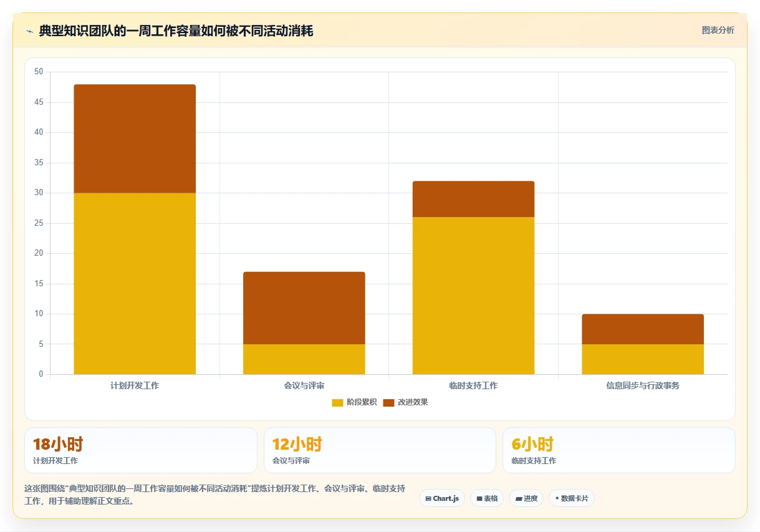760x532 pixels.
Task: Click the yellow segment of the 会议与评审 bar
Action: tap(304, 359)
